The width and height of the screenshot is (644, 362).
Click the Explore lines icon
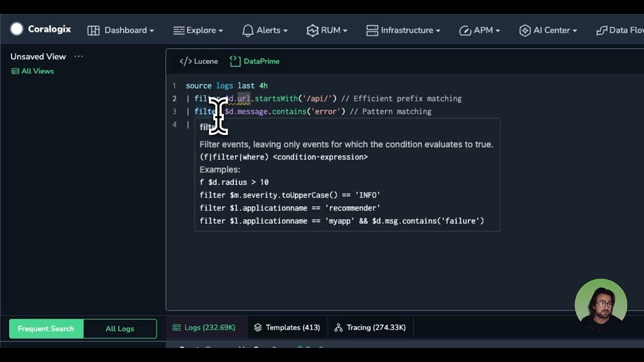click(179, 30)
